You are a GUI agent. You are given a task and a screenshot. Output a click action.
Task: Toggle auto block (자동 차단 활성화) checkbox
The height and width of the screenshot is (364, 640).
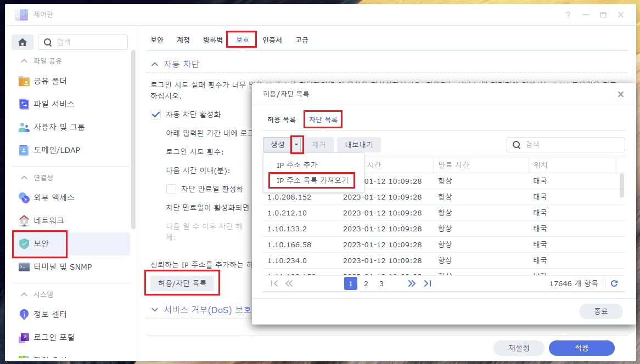[156, 115]
